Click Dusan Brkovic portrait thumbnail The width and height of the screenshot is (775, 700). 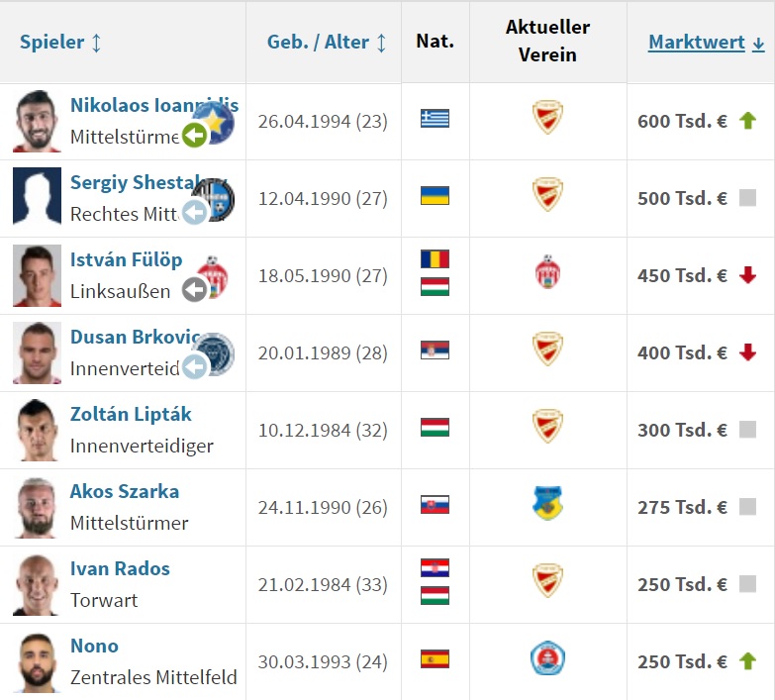click(37, 352)
